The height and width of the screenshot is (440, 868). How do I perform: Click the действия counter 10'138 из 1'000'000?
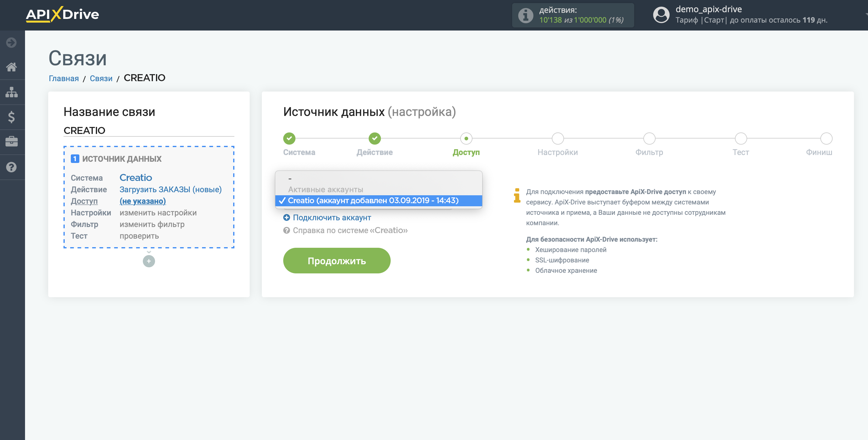[x=581, y=20]
